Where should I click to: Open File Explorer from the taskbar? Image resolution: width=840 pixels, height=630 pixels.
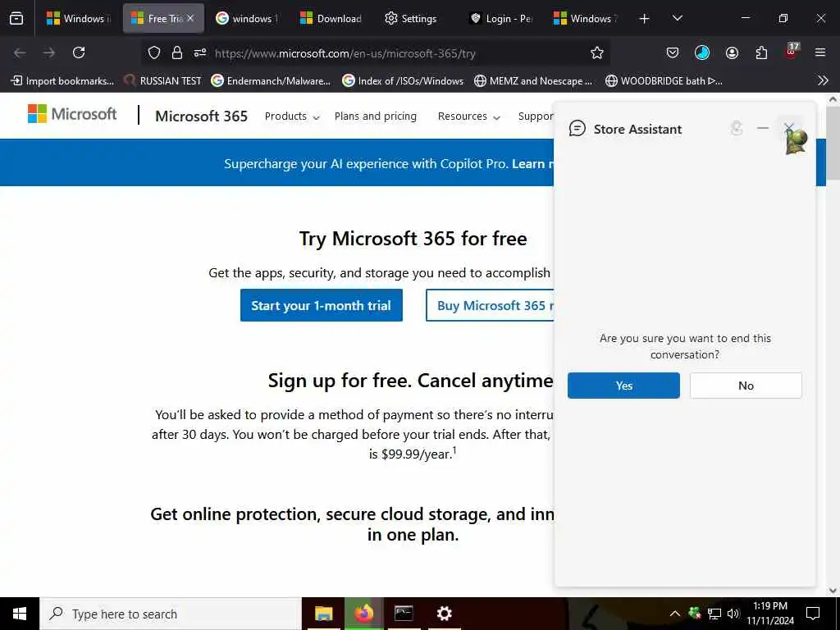[x=323, y=614]
